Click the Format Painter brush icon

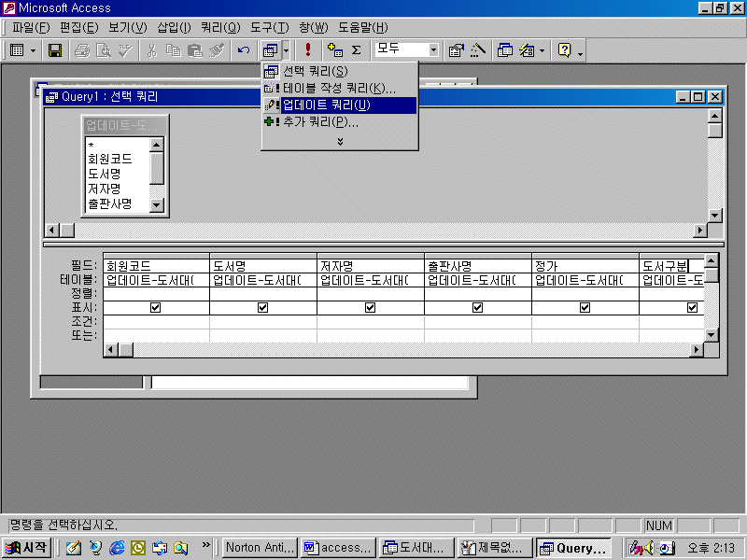tap(217, 50)
